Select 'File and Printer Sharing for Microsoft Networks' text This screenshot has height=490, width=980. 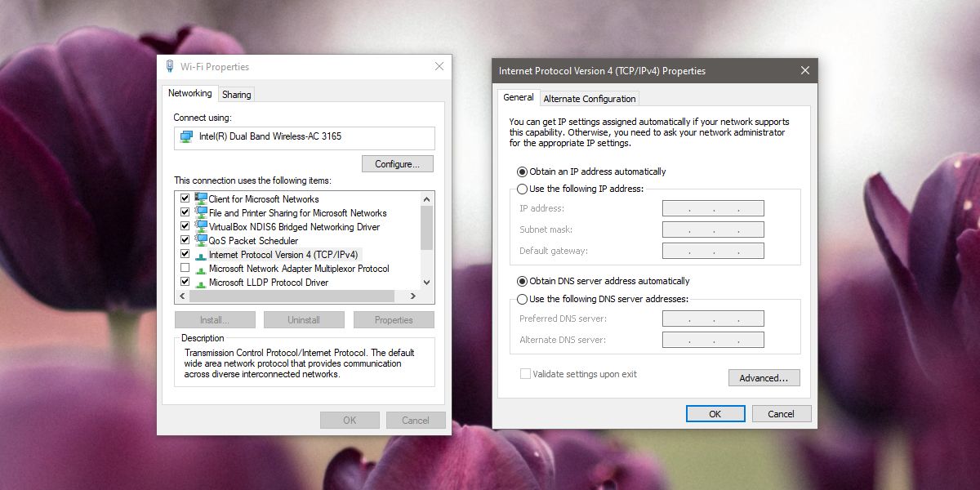297,213
